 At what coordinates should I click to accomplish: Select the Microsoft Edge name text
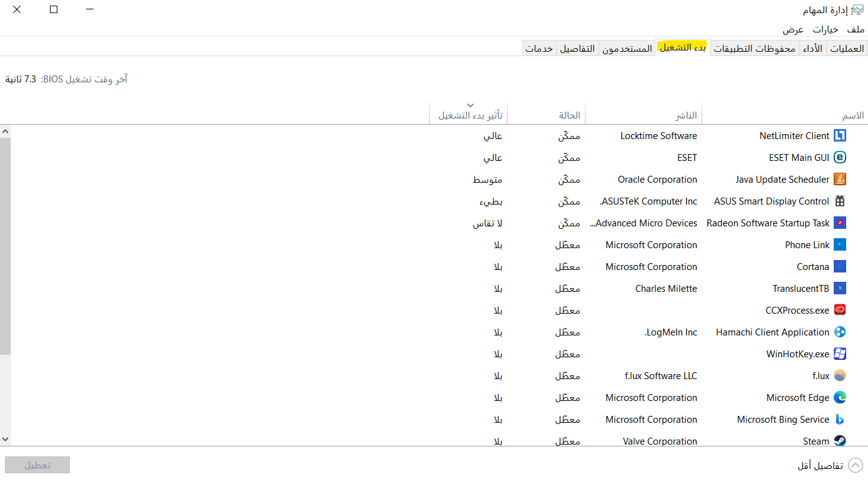point(798,398)
